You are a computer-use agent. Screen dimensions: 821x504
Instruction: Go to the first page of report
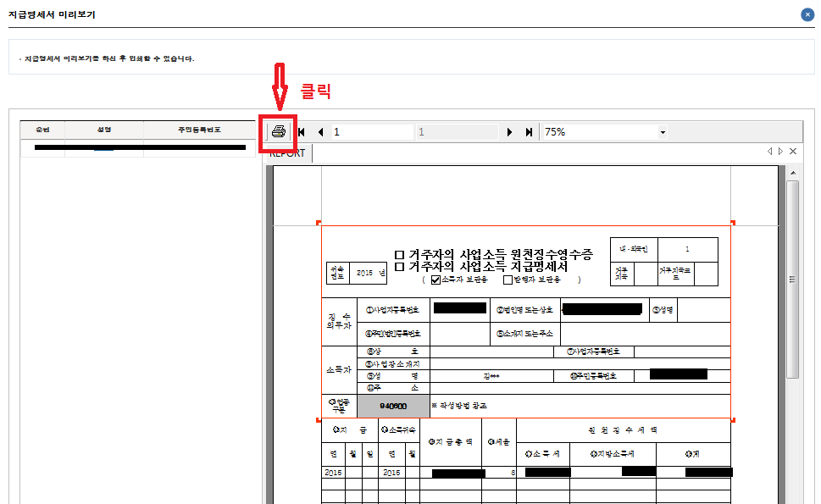point(302,132)
